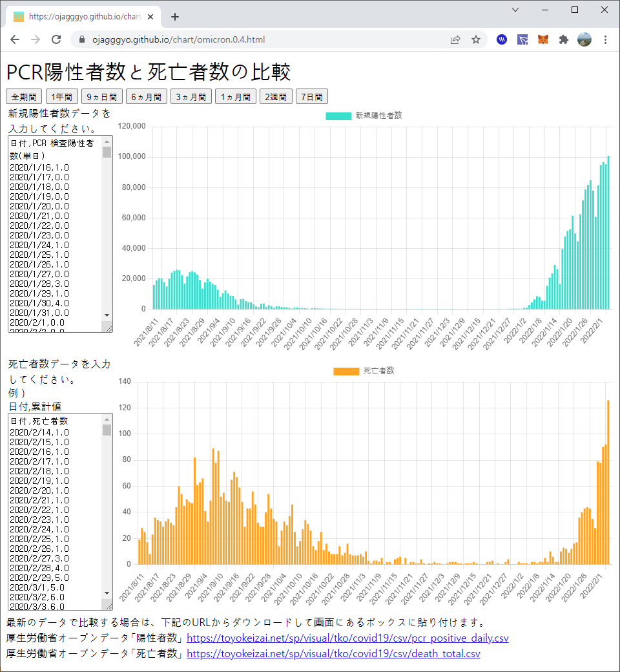Reload the page with refresh icon
This screenshot has width=620, height=672.
[56, 40]
